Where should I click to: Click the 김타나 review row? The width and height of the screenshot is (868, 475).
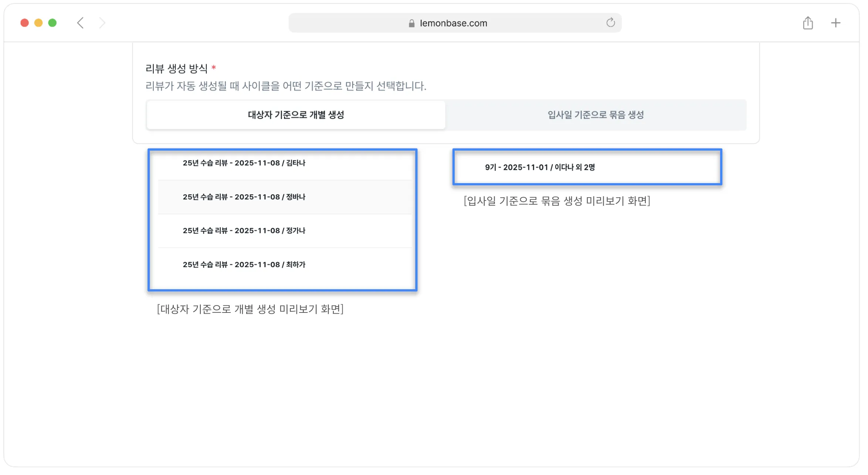pyautogui.click(x=285, y=163)
